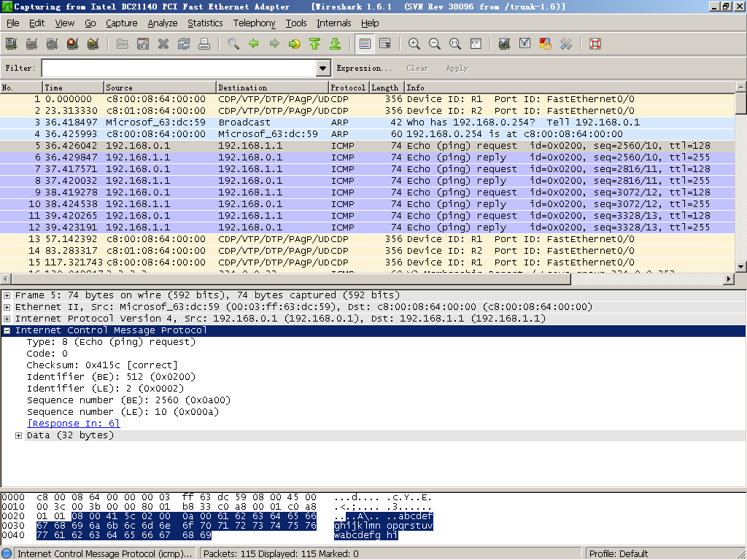Open the File menu

click(x=13, y=23)
